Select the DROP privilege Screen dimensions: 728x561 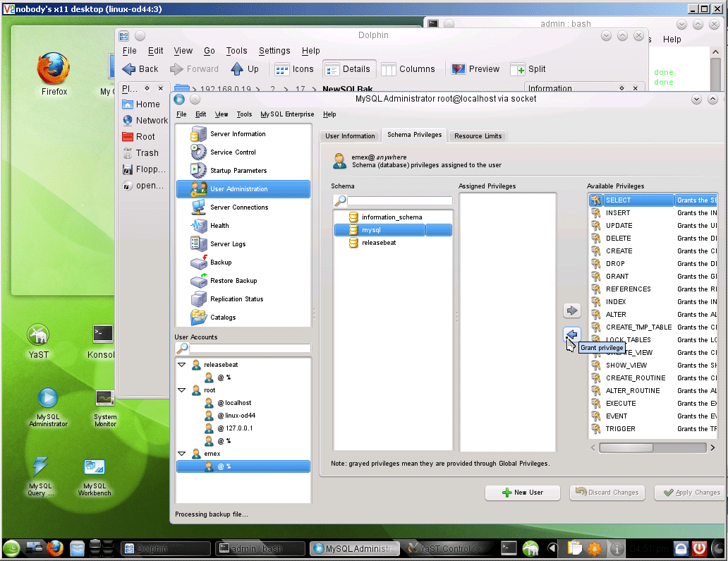[x=653, y=263]
